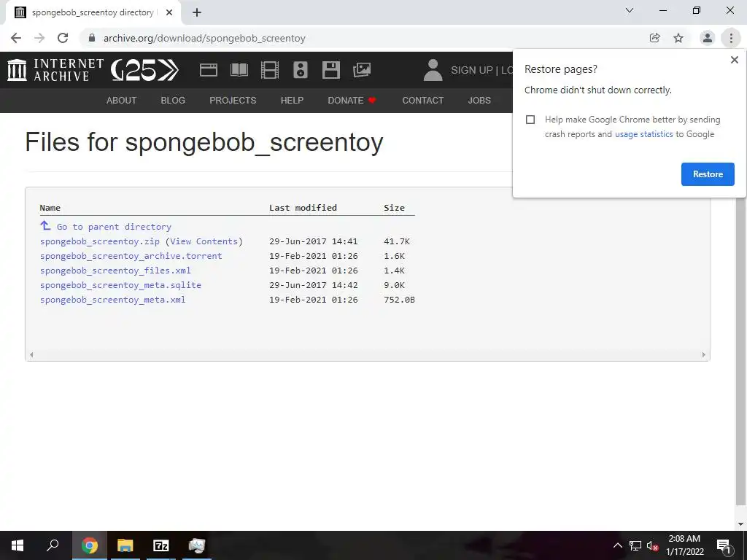747x560 pixels.
Task: Open the Images icon
Action: click(x=362, y=70)
